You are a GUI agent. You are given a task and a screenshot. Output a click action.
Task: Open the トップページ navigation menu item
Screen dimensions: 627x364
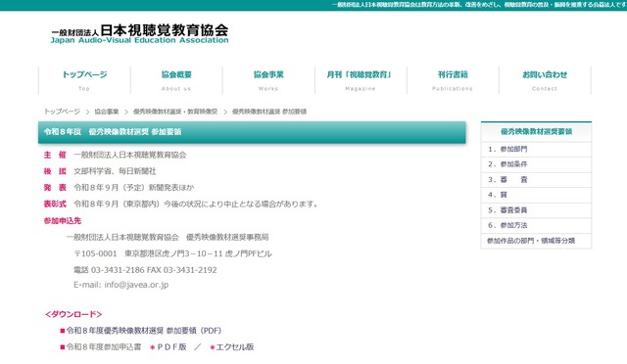[x=84, y=80]
